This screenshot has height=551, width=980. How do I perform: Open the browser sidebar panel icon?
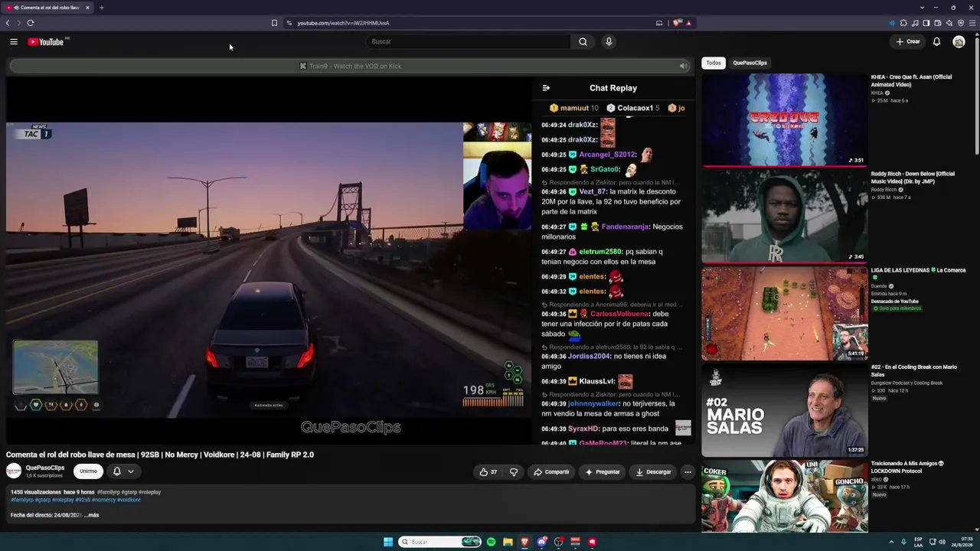pos(926,23)
